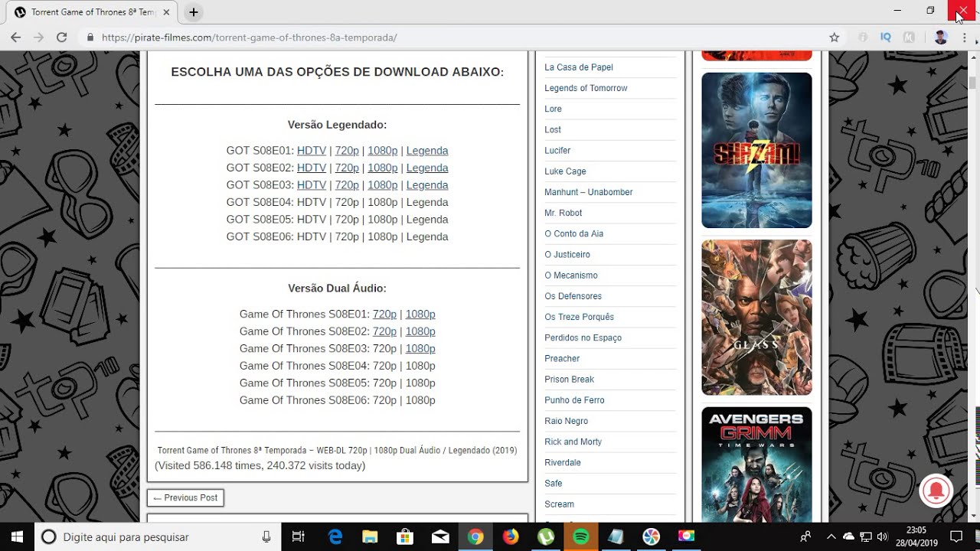Screen dimensions: 980x551
Task: Click the red notification bell button
Action: [x=935, y=491]
